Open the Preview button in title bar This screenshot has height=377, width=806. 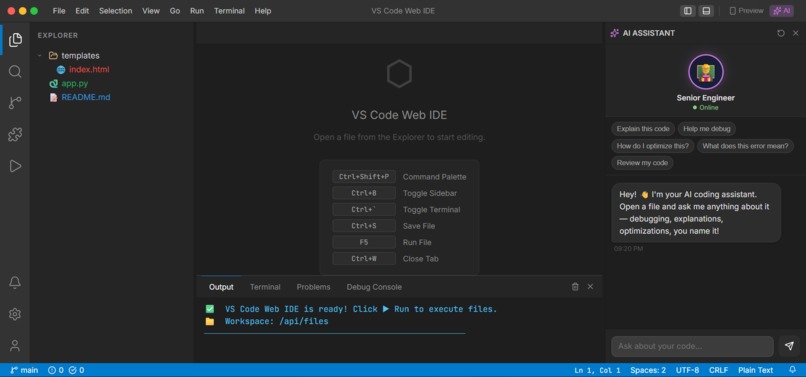click(x=746, y=11)
